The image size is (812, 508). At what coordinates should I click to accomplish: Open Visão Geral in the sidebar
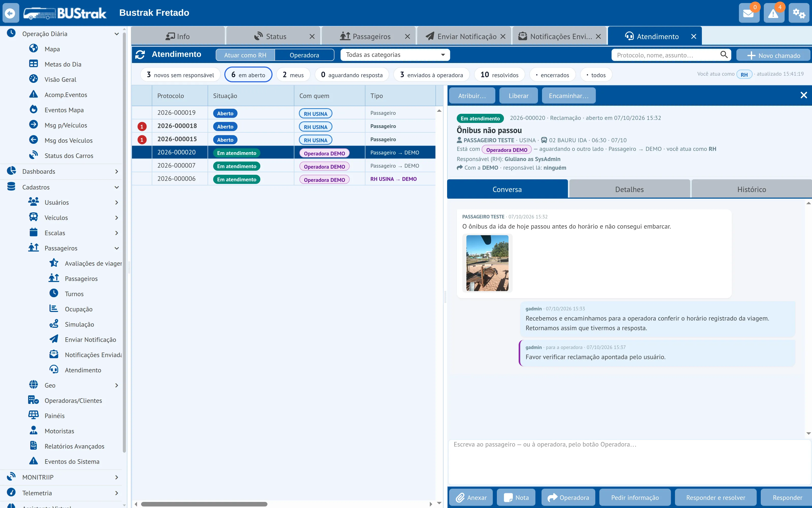tap(60, 79)
